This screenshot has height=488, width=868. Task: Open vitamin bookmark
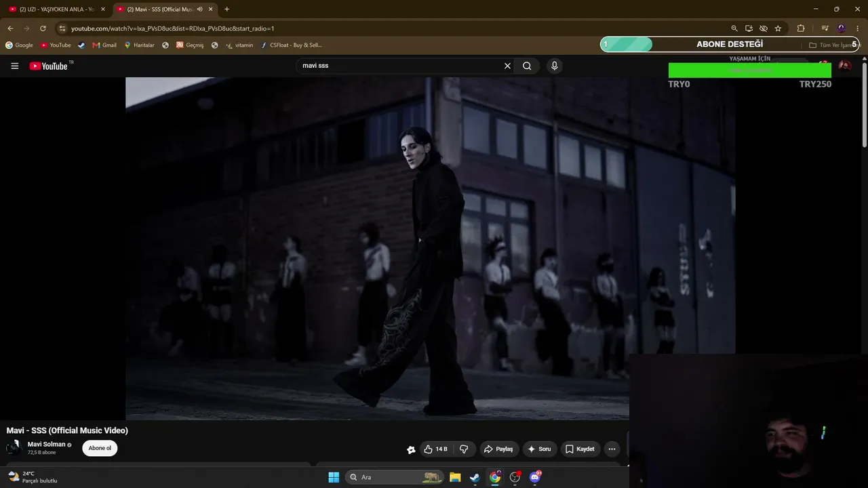239,45
